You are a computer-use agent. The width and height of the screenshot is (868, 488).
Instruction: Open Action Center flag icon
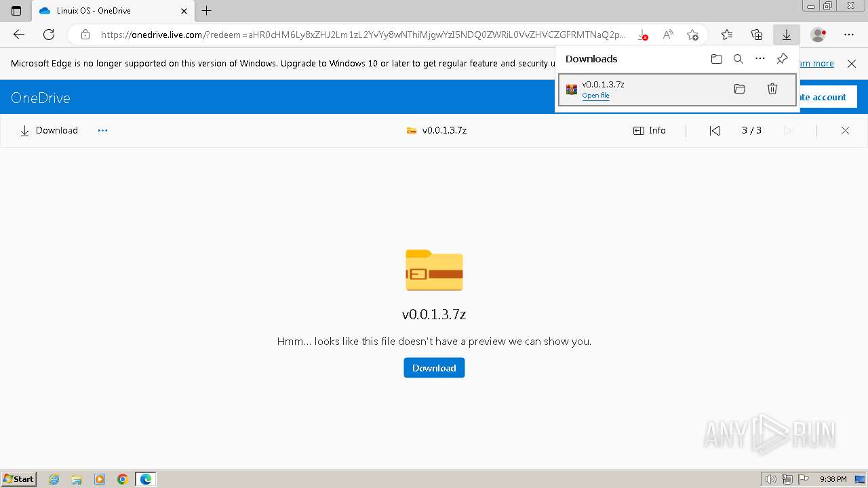click(803, 479)
